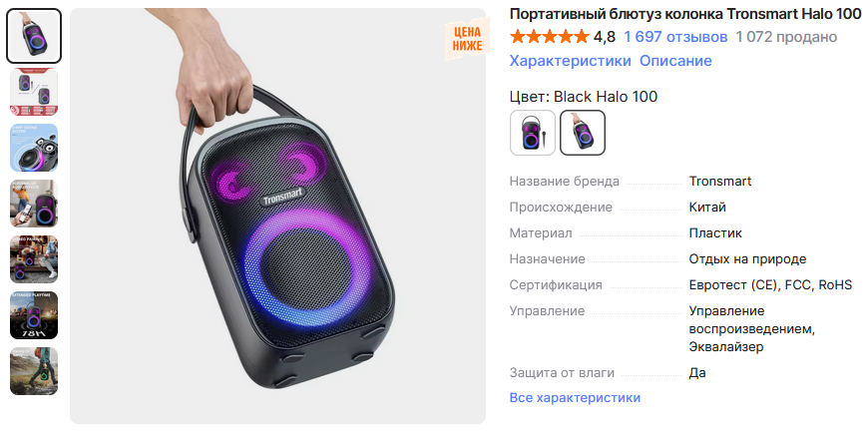
Task: Choose the color variant with microphone
Action: click(x=533, y=133)
